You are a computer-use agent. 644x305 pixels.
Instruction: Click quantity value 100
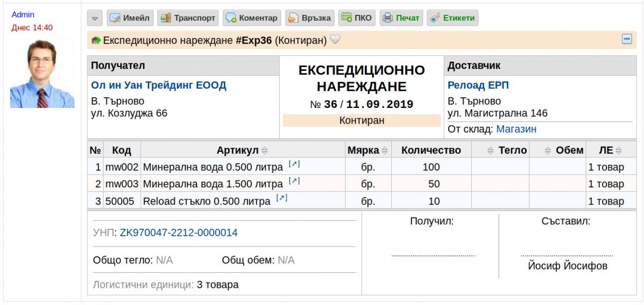point(431,167)
